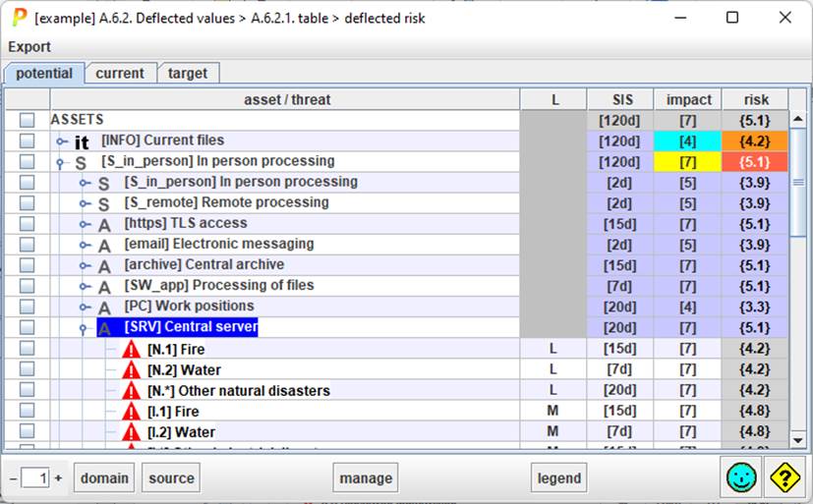Click the A icon of Central archive

[x=104, y=267]
